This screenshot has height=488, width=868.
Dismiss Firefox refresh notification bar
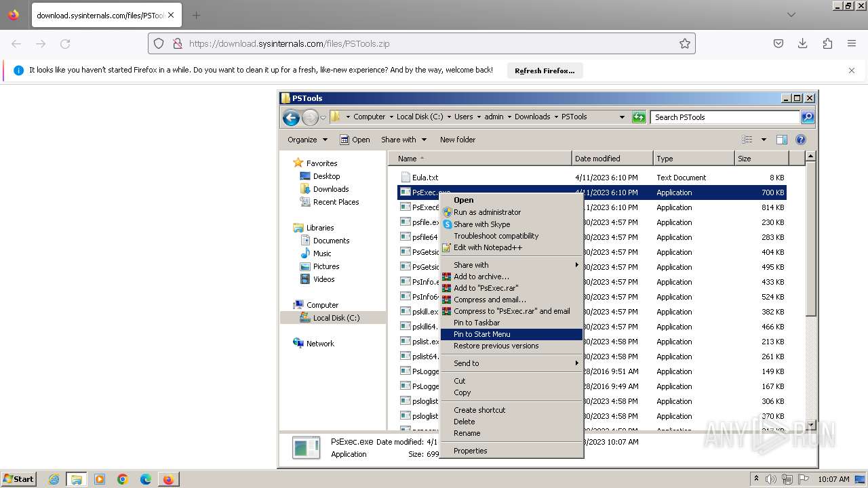[852, 70]
